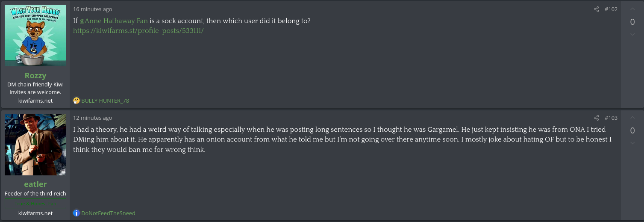
Task: Click the @Anne Hathaway Fan mention
Action: pyautogui.click(x=114, y=21)
